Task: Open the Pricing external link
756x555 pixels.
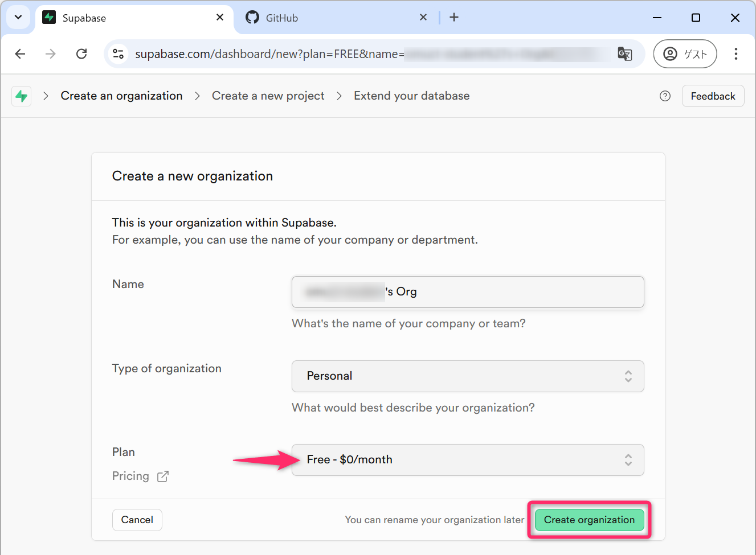Action: click(x=140, y=476)
